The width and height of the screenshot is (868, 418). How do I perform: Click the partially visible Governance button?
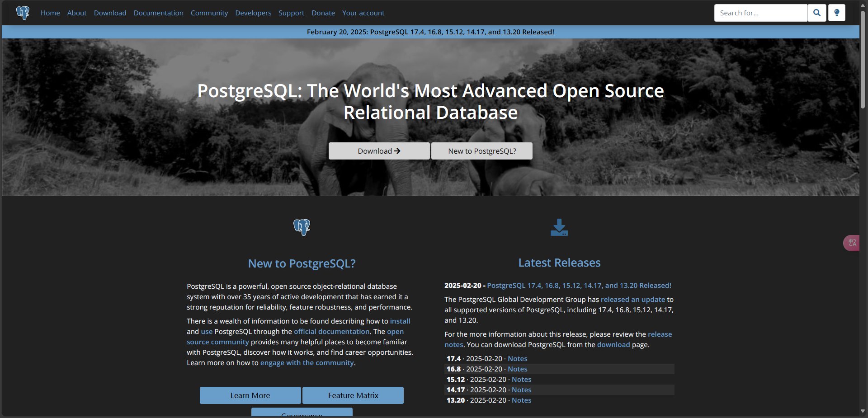click(x=302, y=412)
